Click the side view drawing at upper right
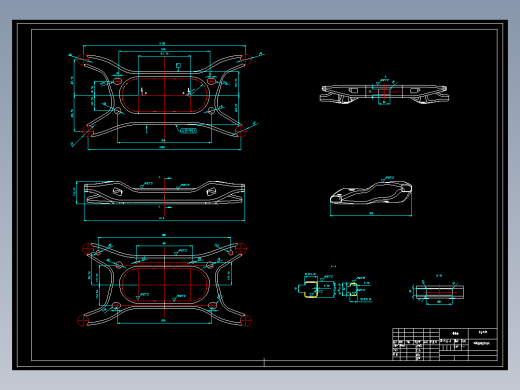The image size is (520, 390). tap(384, 94)
